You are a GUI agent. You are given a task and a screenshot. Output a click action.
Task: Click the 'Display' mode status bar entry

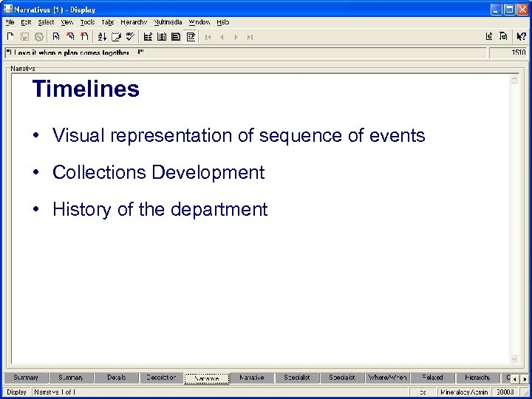pyautogui.click(x=16, y=392)
